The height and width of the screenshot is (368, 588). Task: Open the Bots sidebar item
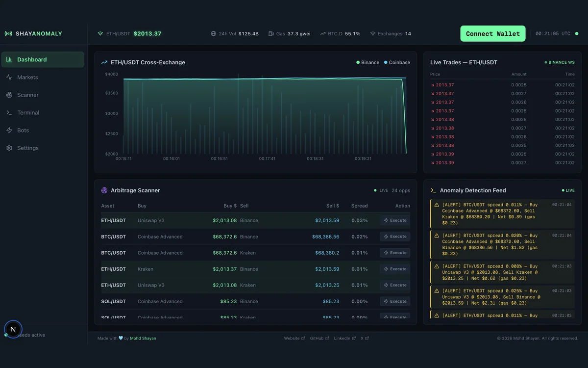[43, 130]
